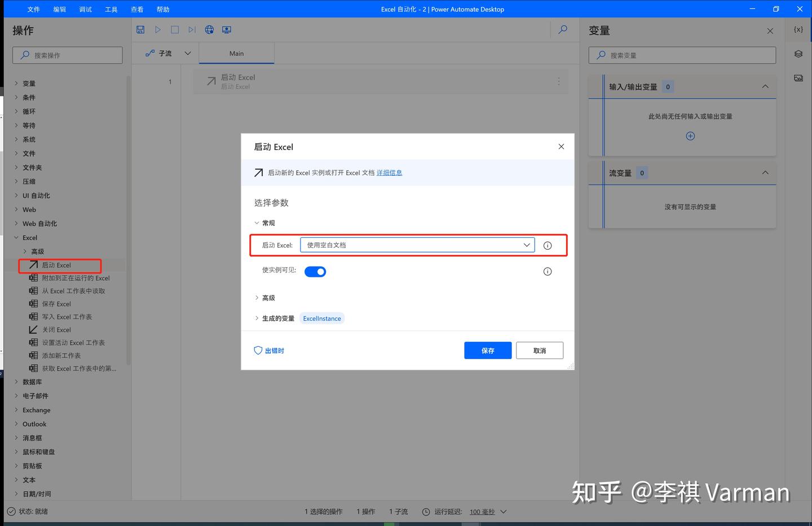Image resolution: width=812 pixels, height=526 pixels.
Task: Click the Save flow icon
Action: [x=140, y=29]
